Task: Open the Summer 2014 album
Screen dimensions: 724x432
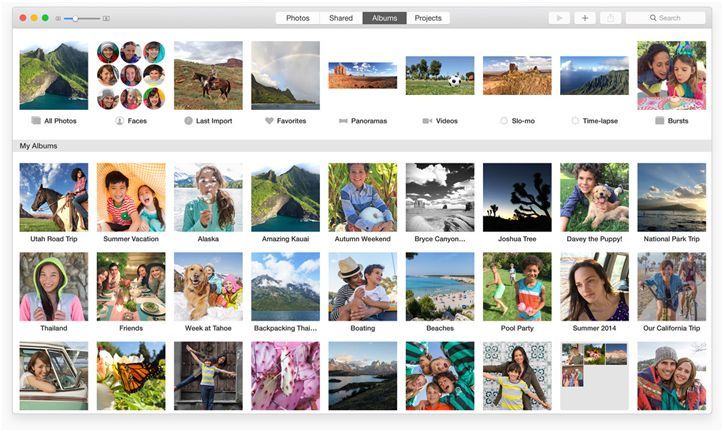Action: pos(594,287)
